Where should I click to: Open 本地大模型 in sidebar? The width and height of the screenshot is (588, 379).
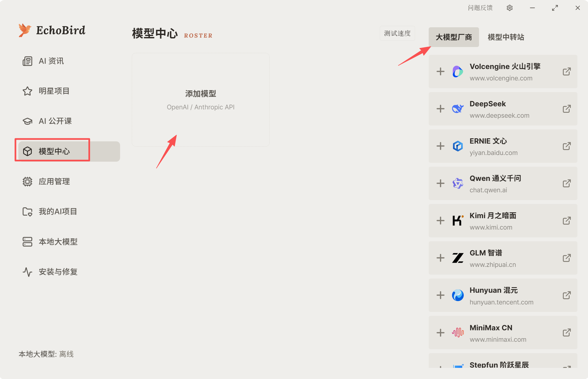70,242
